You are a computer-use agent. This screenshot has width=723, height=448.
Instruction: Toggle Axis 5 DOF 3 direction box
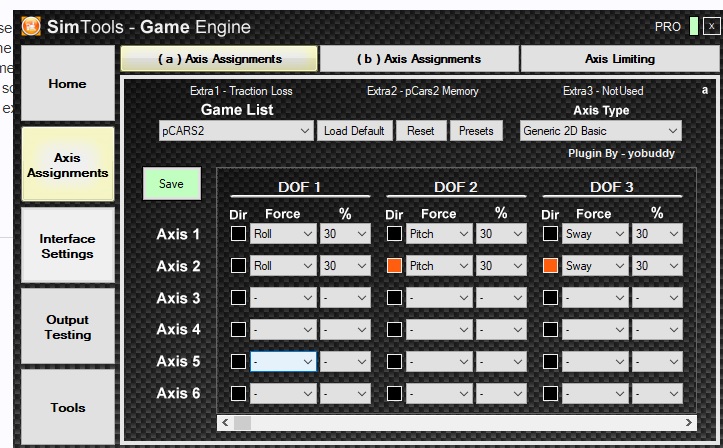(551, 361)
